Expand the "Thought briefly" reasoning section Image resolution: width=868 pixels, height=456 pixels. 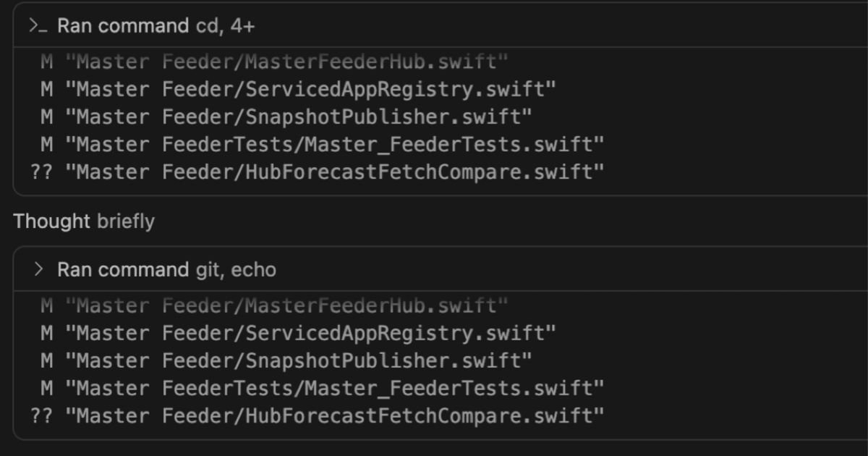pyautogui.click(x=84, y=221)
